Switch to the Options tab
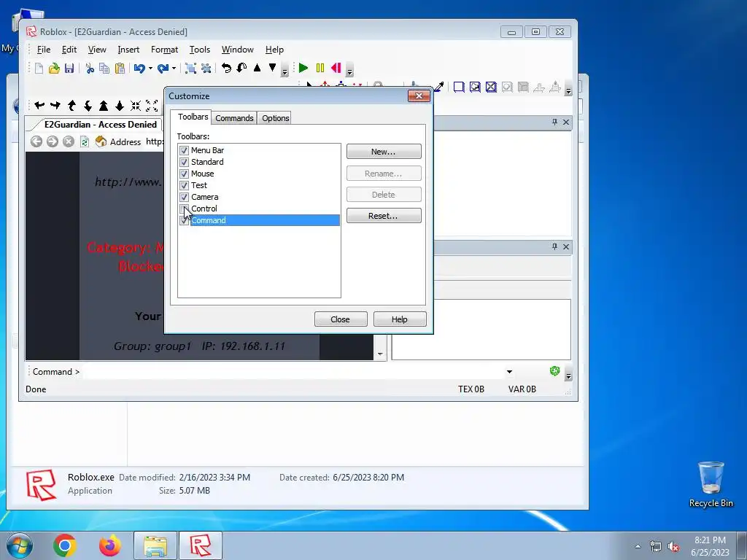 click(x=275, y=118)
